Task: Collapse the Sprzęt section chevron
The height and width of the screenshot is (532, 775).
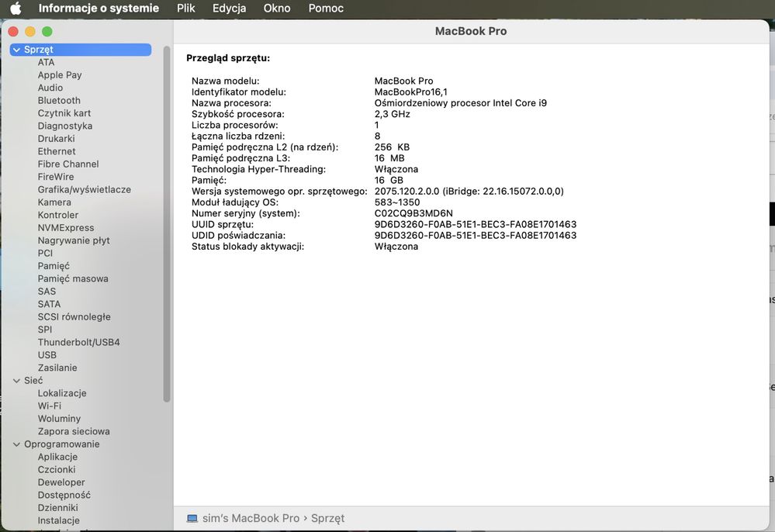Action: point(17,50)
